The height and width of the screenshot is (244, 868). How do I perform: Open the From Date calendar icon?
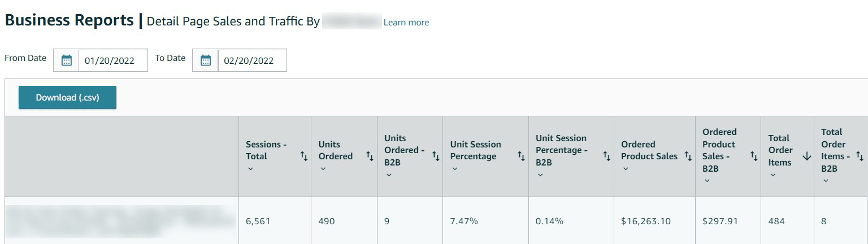pyautogui.click(x=67, y=60)
